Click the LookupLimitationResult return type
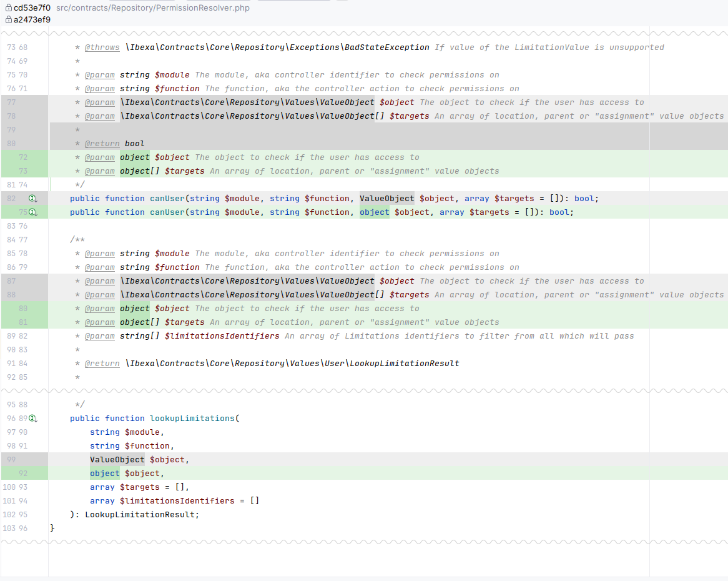Screen dimensions: 728x581 [x=140, y=514]
